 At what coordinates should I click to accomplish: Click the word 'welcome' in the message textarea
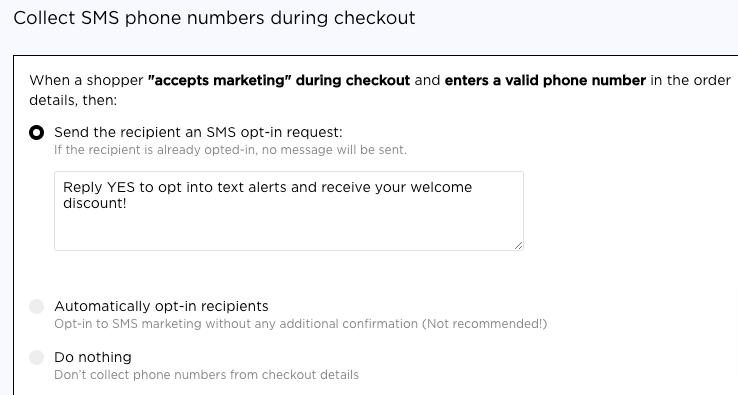tap(441, 187)
